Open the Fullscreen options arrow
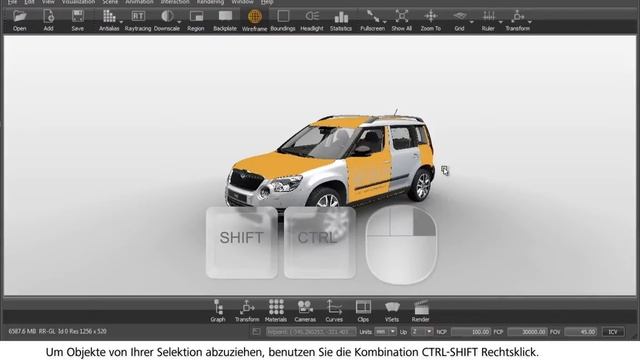 [x=384, y=21]
